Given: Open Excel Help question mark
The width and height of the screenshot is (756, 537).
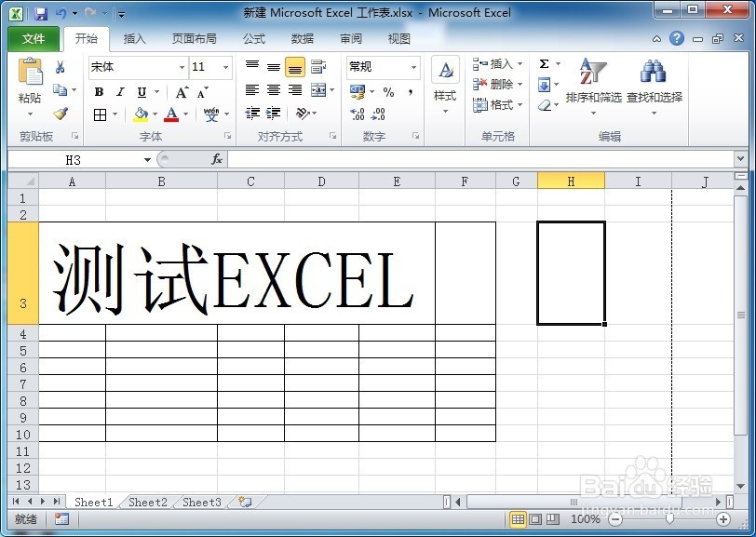Looking at the screenshot, I should (x=677, y=38).
